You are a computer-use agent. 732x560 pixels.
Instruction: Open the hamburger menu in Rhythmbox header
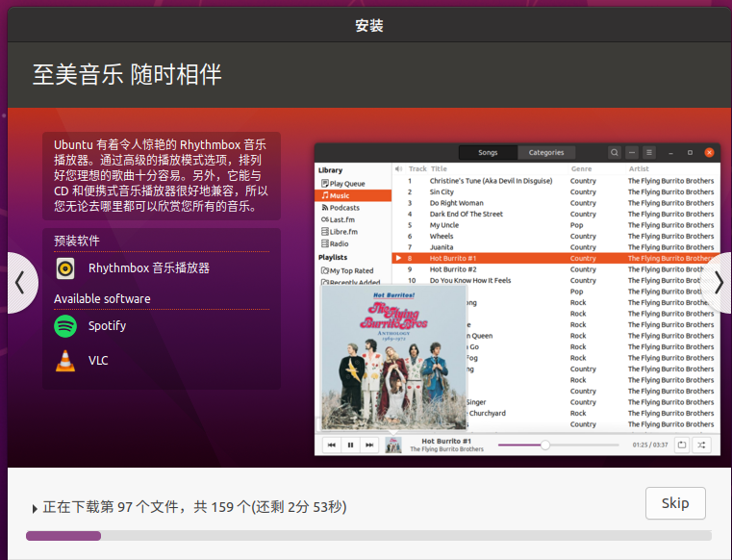tap(649, 152)
